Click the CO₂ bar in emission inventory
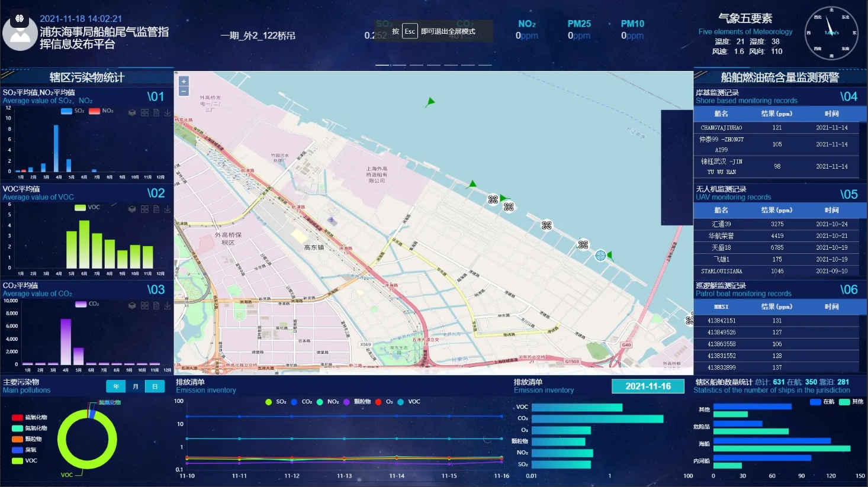The width and height of the screenshot is (868, 487). coord(597,418)
